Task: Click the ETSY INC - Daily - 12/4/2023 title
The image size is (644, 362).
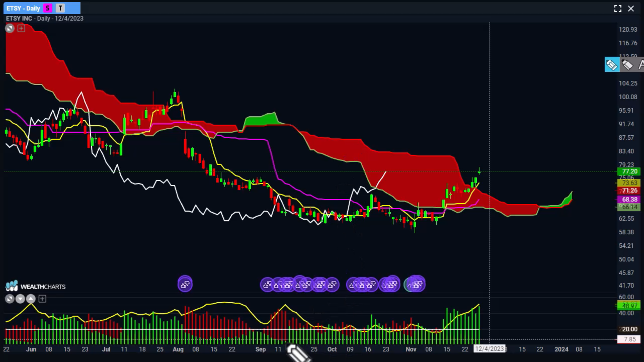Action: [x=45, y=18]
